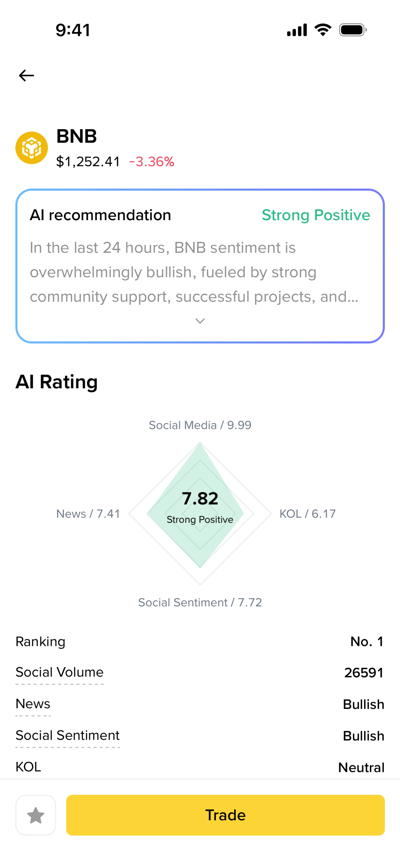Tap the KOL row label
This screenshot has height=868, width=400.
coord(28,767)
